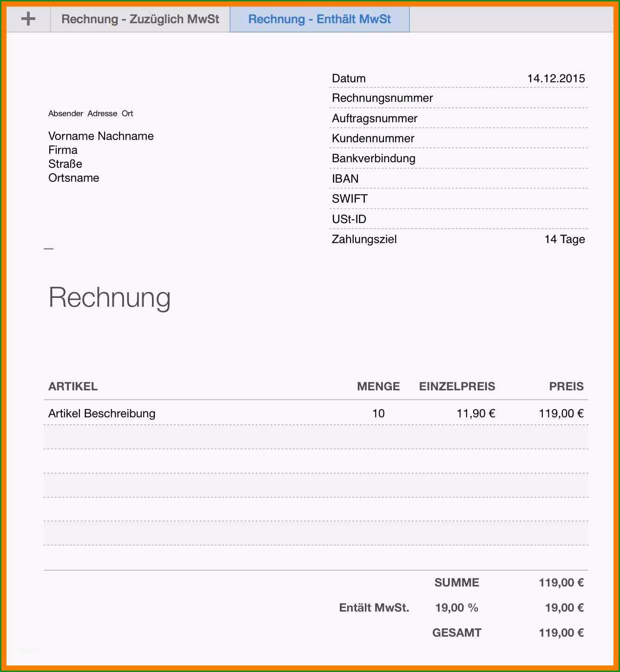Select the Rechnung - Enthält MwSt tab
Screen dimensions: 620x672
pos(320,19)
